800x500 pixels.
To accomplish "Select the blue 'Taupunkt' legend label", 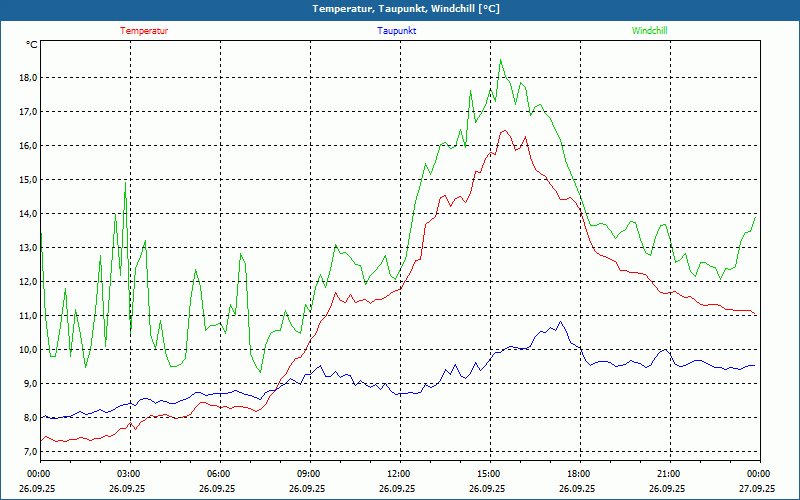I will tap(397, 31).
